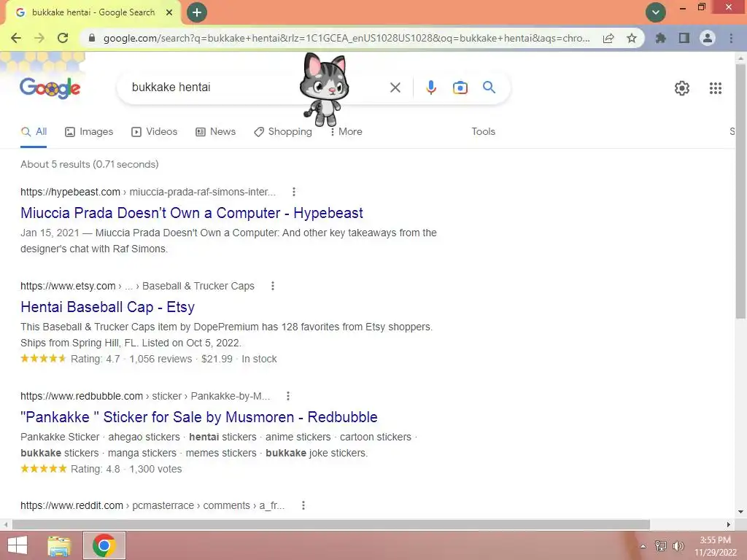Switch to the News tab
The image size is (747, 560).
coord(215,131)
